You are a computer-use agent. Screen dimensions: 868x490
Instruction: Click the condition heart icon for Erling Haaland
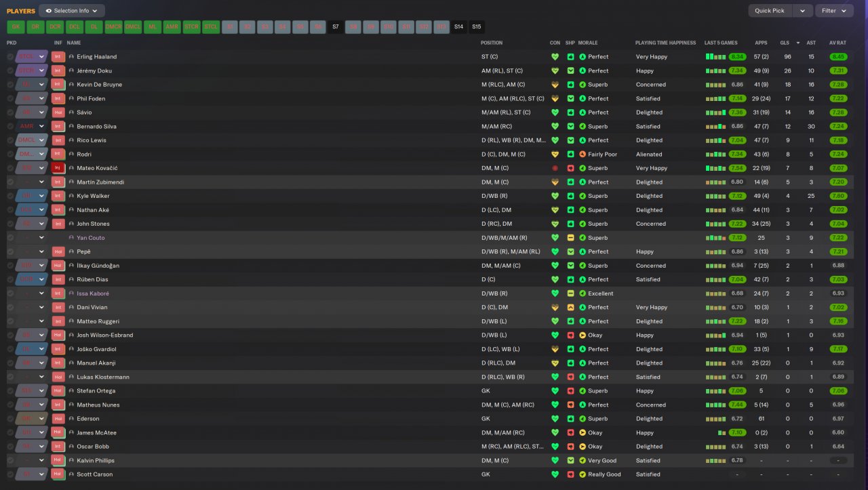pyautogui.click(x=555, y=57)
